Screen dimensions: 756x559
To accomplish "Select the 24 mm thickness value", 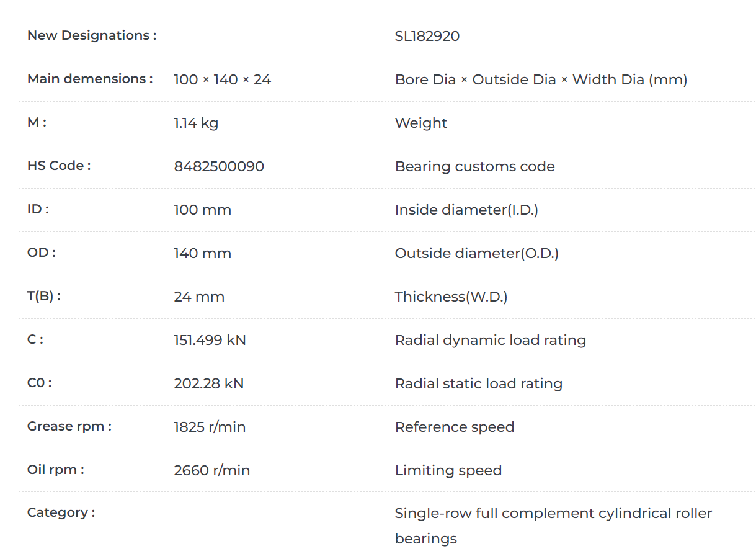I will [199, 297].
